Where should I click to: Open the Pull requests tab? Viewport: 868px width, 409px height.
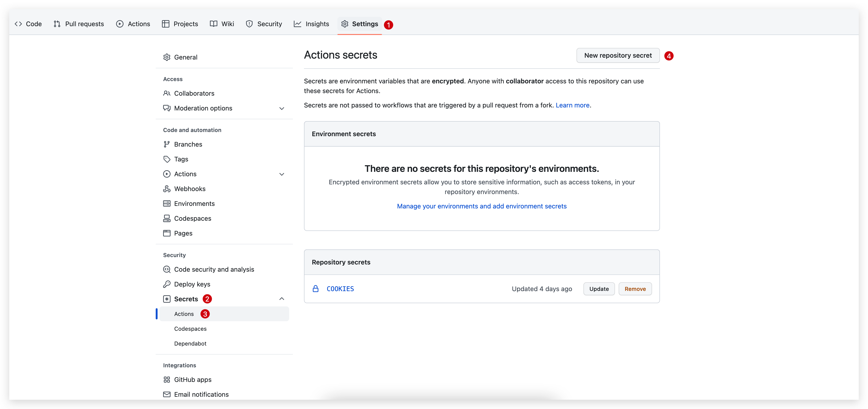click(x=79, y=24)
